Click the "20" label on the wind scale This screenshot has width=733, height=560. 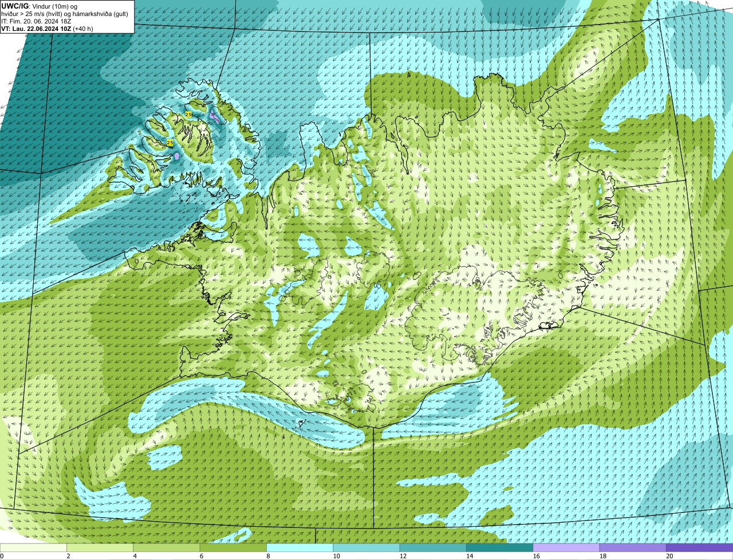click(x=669, y=556)
